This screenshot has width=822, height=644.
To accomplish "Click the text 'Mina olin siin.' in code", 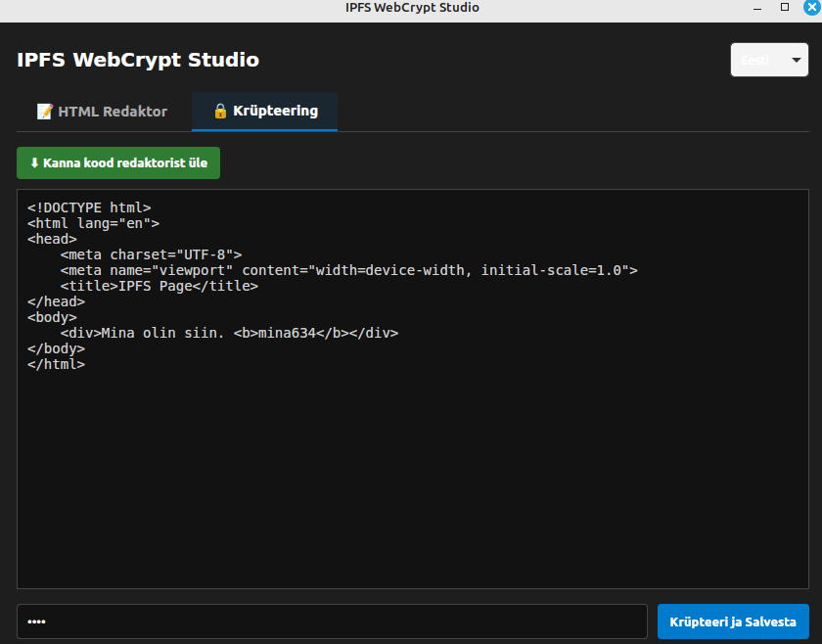I will coord(162,333).
